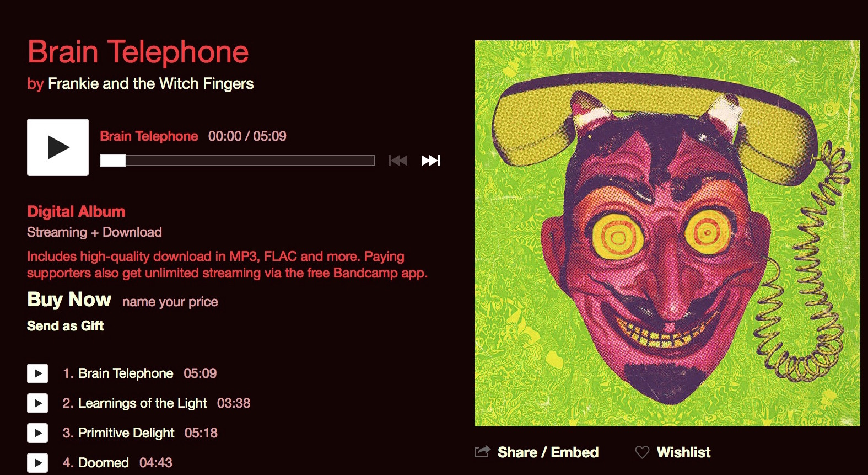
Task: Click the previous track icon
Action: pos(398,161)
